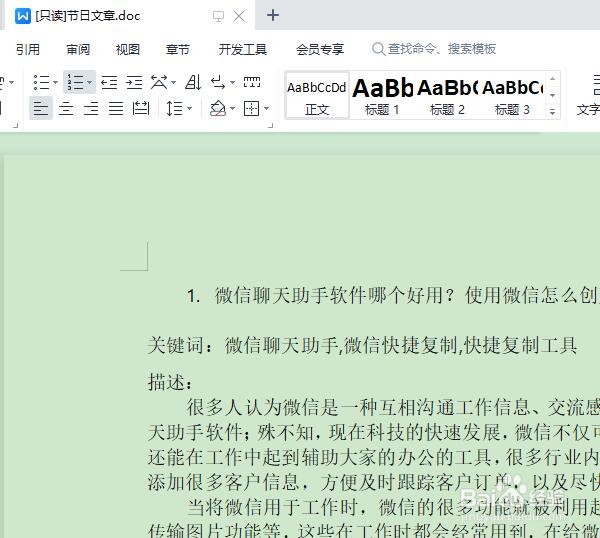Open the 审阅 review tab
The image size is (600, 538).
(78, 49)
